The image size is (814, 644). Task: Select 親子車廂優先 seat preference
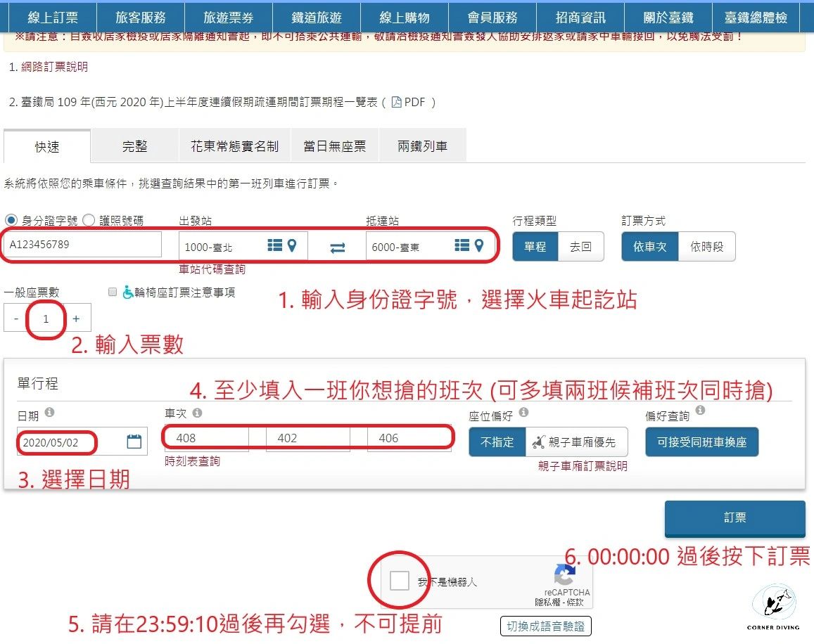click(x=577, y=442)
